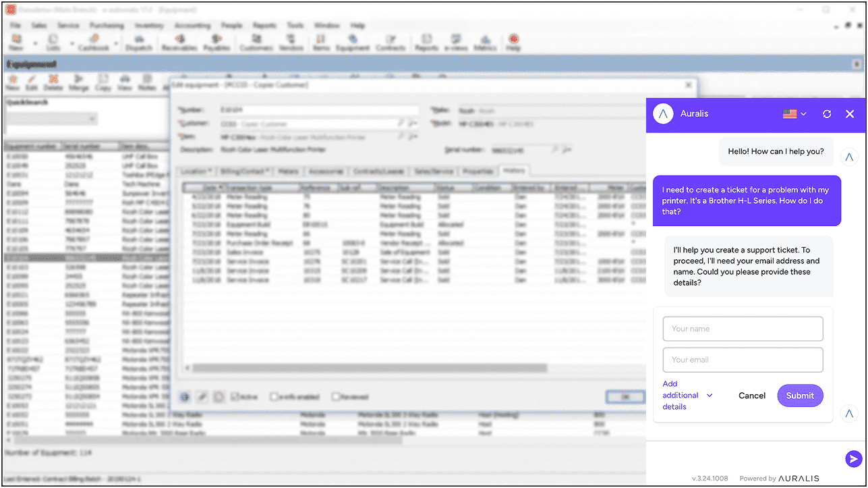Click OK in the Edit equipment dialog
Screen dimensions: 868x488
click(x=625, y=397)
